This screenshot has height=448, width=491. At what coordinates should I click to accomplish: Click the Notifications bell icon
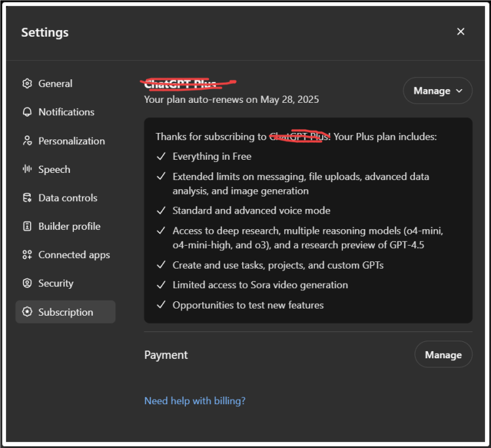click(x=27, y=112)
